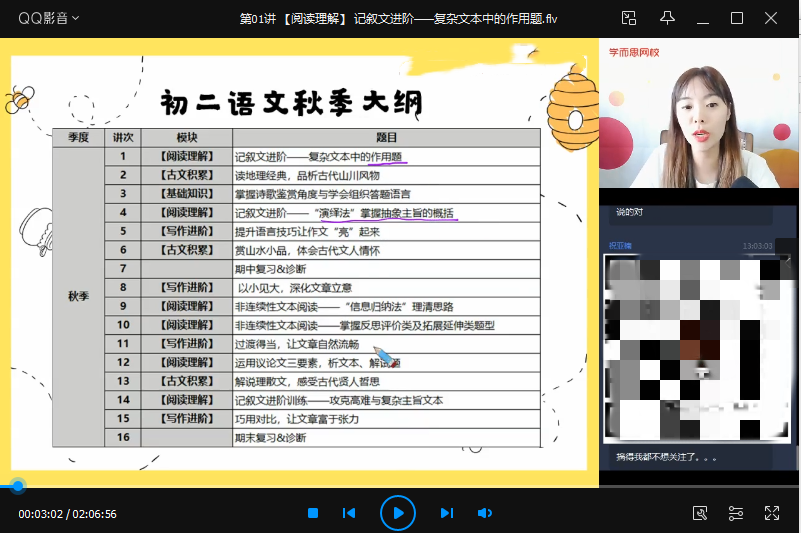Open the playback settings sliders icon
Screen dimensions: 801x533
(736, 513)
